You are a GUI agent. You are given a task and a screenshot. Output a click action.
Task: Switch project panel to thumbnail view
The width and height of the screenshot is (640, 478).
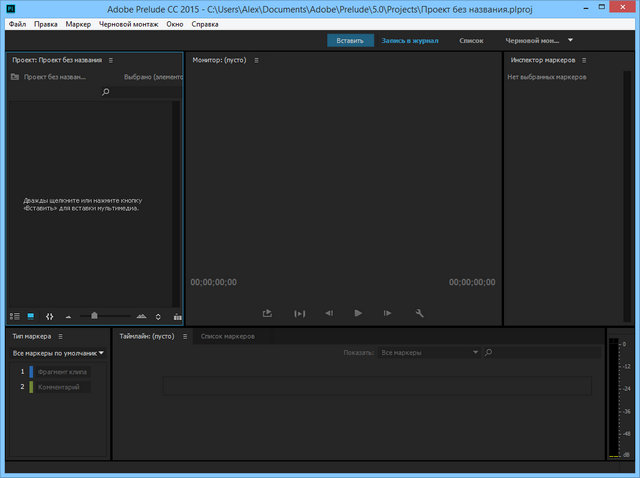click(30, 315)
